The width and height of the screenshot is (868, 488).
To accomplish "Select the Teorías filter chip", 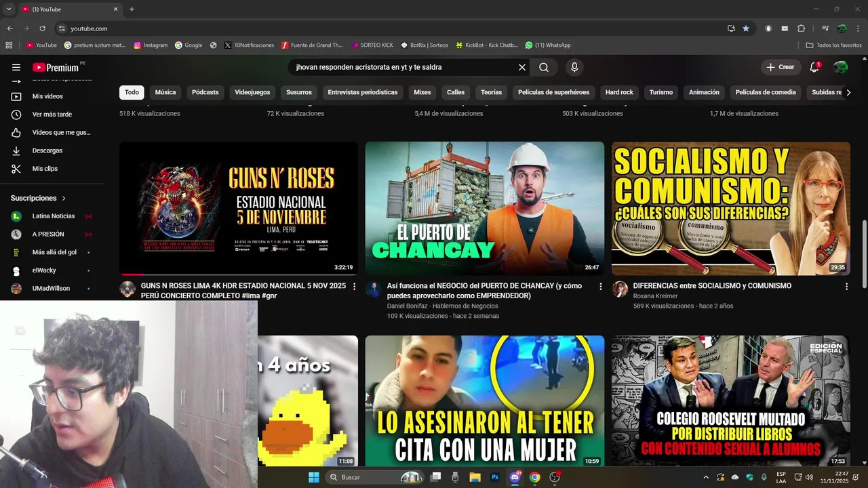I will click(492, 92).
